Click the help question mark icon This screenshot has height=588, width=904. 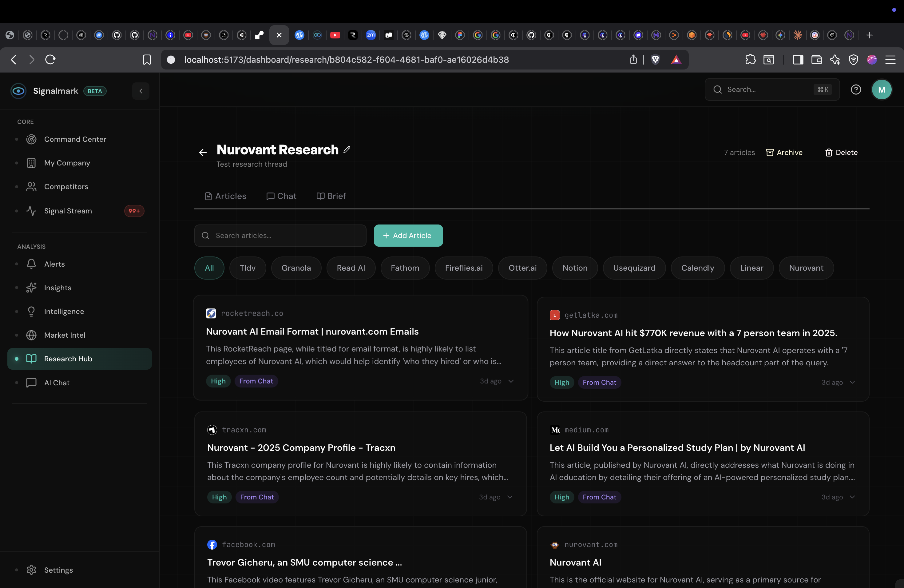point(856,89)
